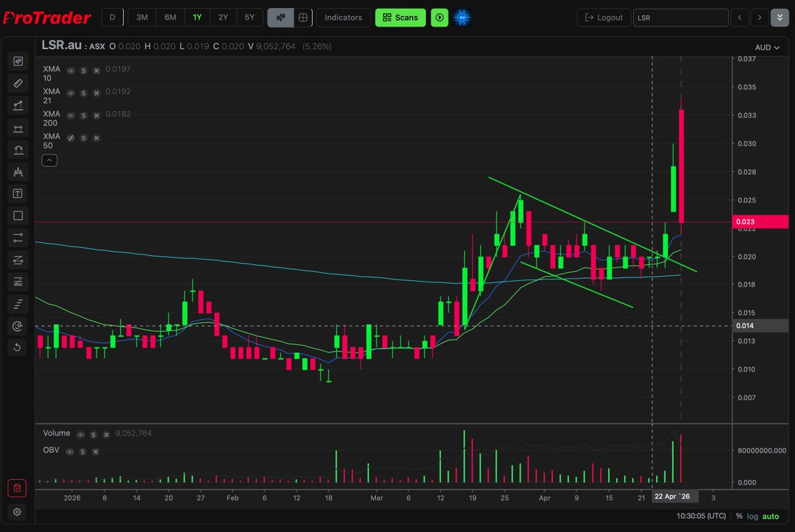Screen dimensions: 795x532
Task: Toggle OBV indicator visibility
Action: [71, 451]
